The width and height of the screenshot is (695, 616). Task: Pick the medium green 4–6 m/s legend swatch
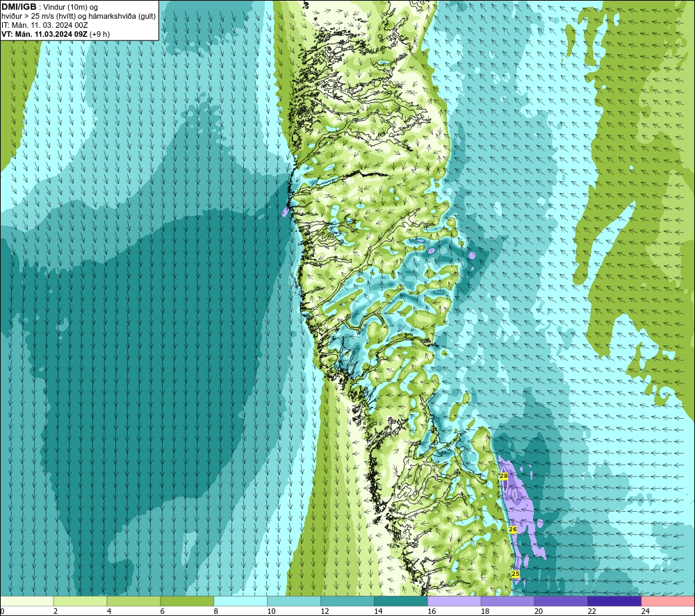click(x=133, y=601)
